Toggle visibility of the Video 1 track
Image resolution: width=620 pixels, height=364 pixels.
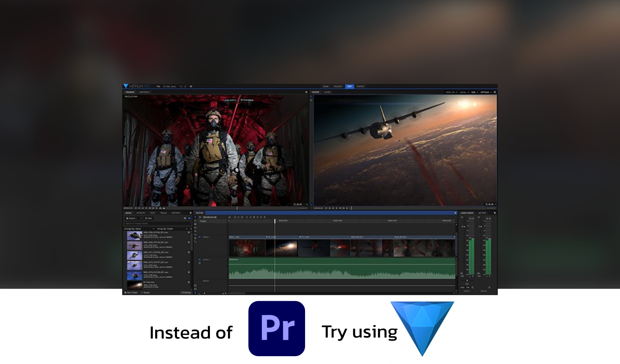coord(200,237)
